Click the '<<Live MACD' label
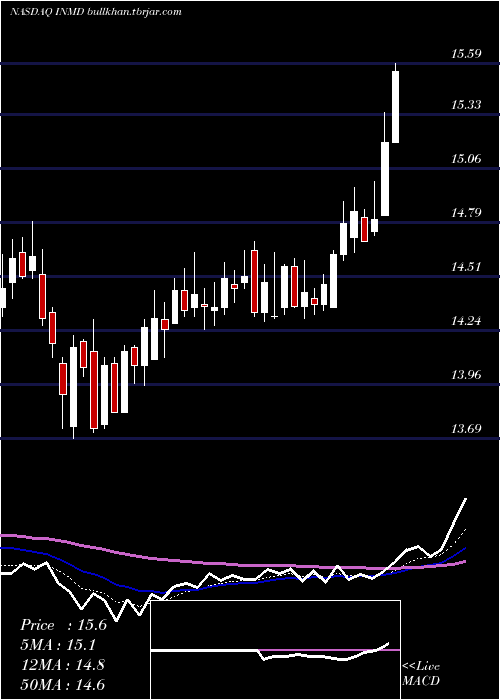Image resolution: width=500 pixels, height=700 pixels. point(421,673)
